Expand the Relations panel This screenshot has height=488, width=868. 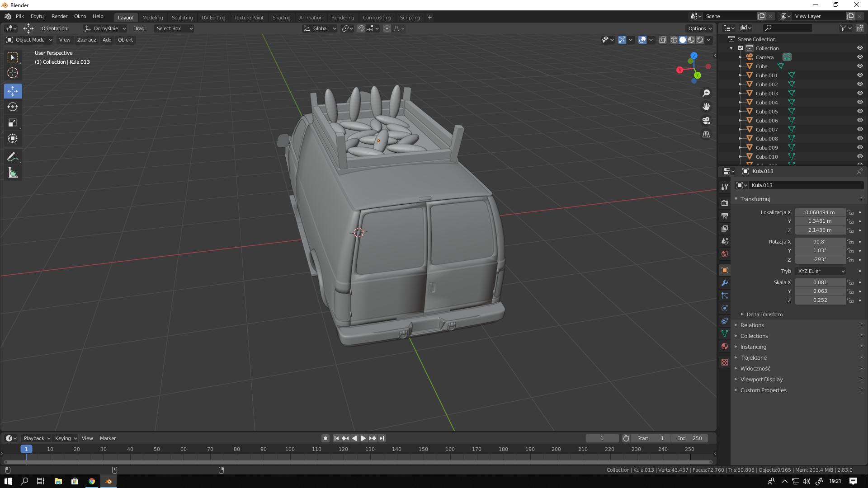752,325
